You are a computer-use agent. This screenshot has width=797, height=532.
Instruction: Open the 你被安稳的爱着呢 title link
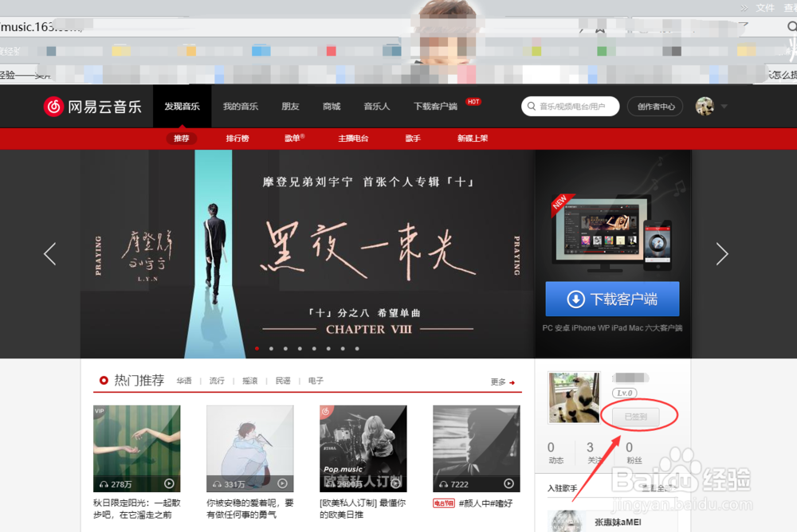[250, 509]
